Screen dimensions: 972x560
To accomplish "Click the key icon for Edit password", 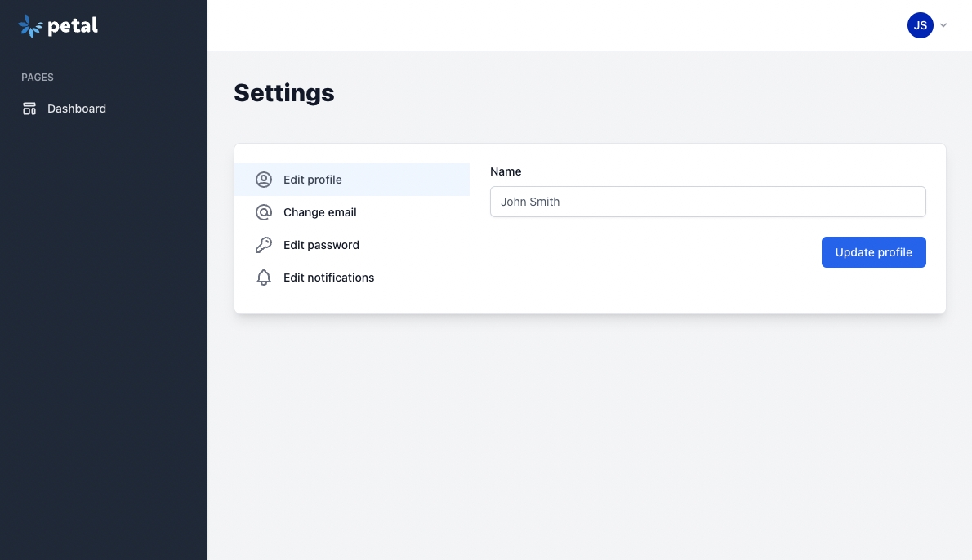I will 263,245.
